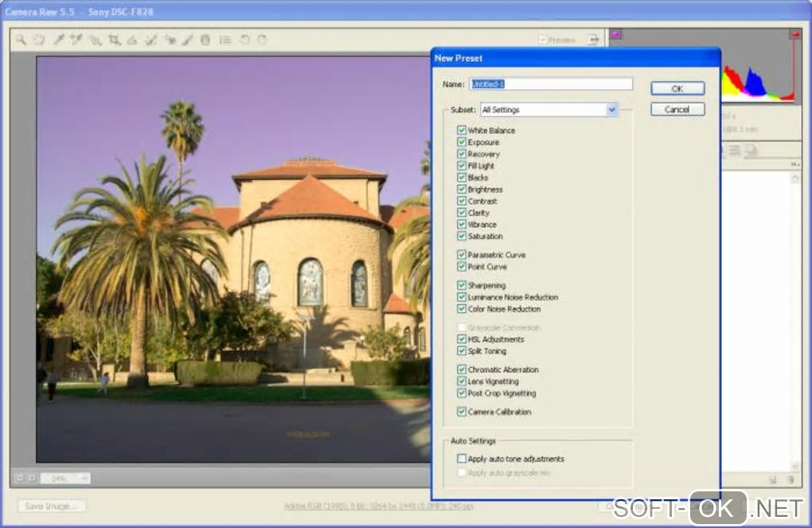Uncheck the Chromatic Aberration checkbox

coord(462,370)
